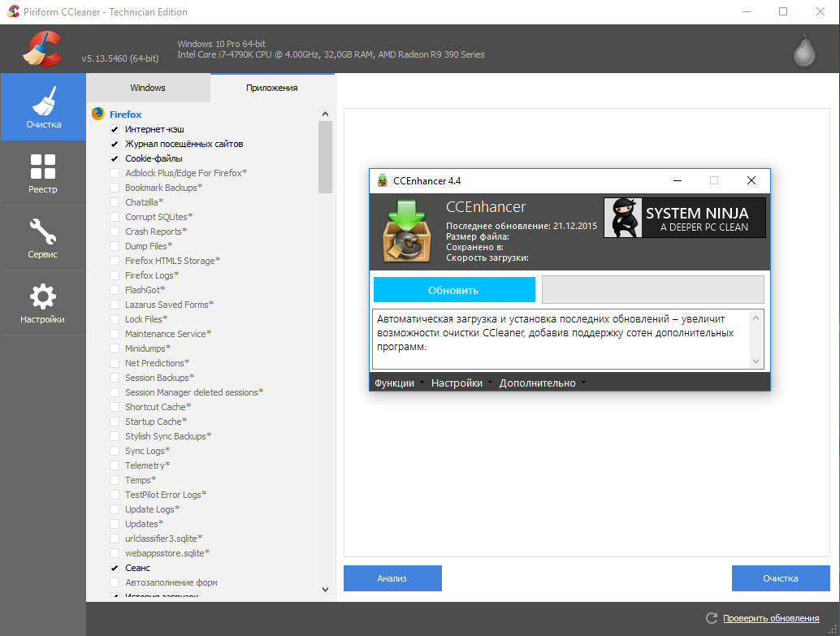Click the CCEnhancer crate icon with green arrow
Screen dimensions: 840x636
click(407, 231)
